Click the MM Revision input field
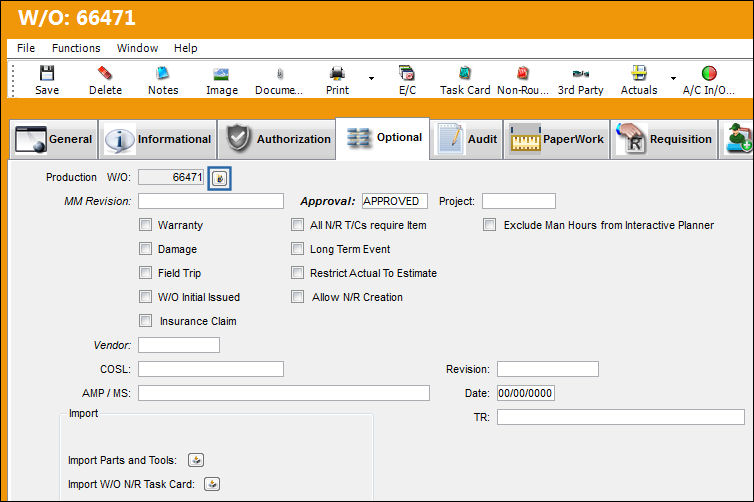This screenshot has width=754, height=502. [211, 201]
